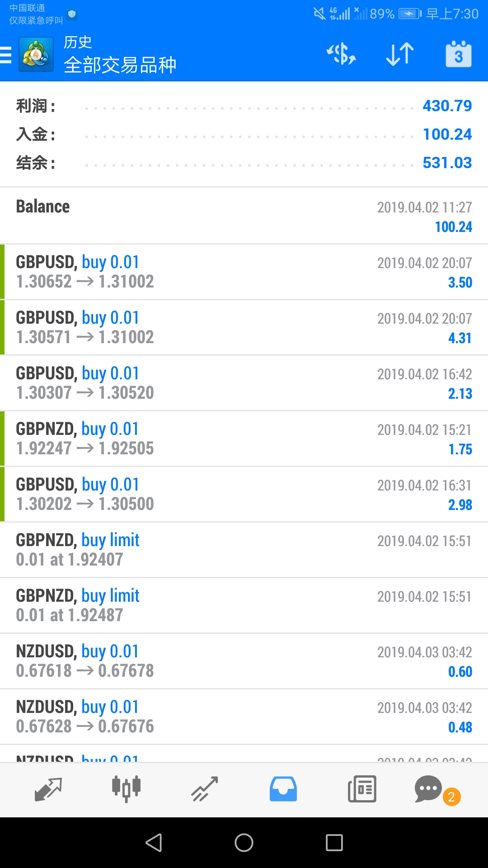Expand GBPUSD trade with 3.50 profit
The width and height of the screenshot is (488, 868).
pyautogui.click(x=244, y=272)
